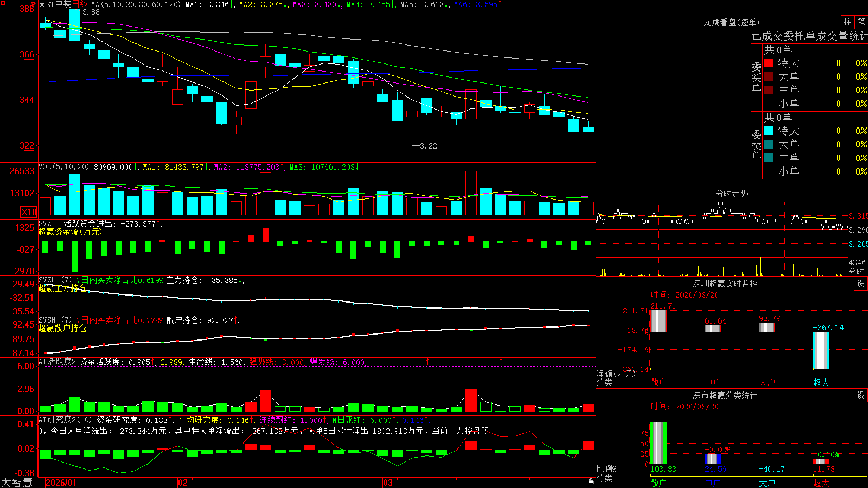Click the 龙虎看盘(逐单) panel title

pyautogui.click(x=731, y=22)
